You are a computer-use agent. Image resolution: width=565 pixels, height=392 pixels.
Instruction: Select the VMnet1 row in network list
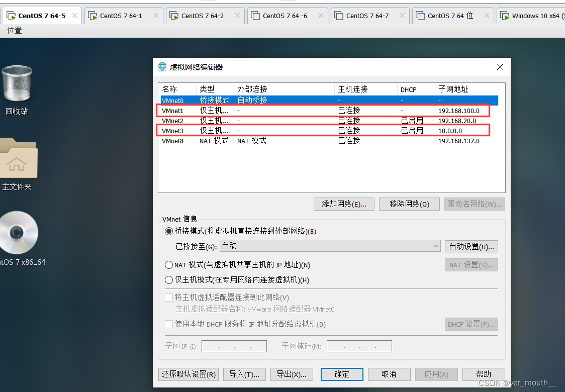[329, 111]
